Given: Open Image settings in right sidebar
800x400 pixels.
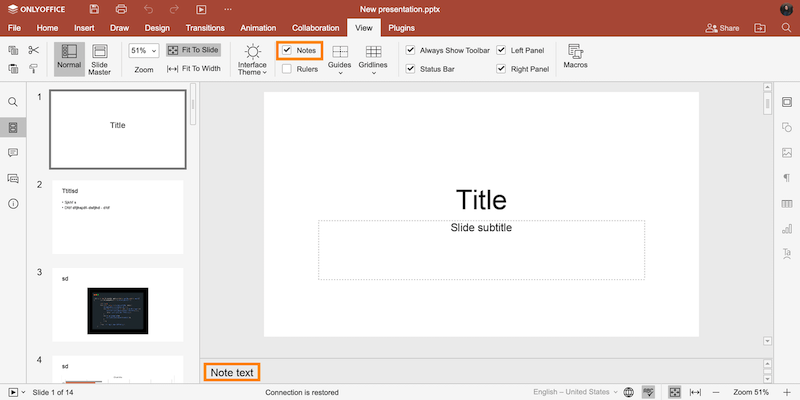Looking at the screenshot, I should click(787, 153).
